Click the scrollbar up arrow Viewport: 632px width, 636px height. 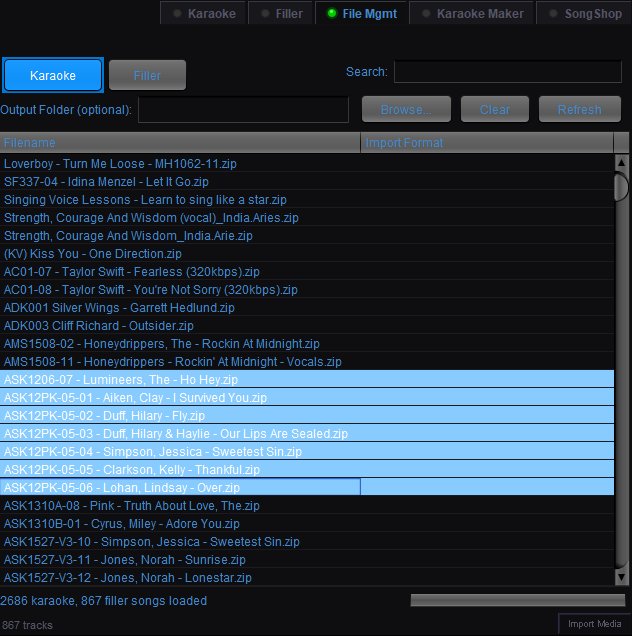point(621,163)
